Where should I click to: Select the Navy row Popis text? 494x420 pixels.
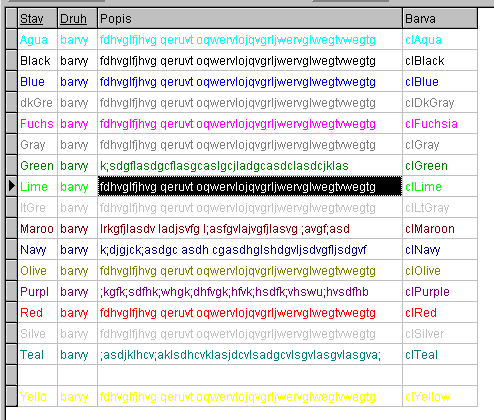[233, 250]
